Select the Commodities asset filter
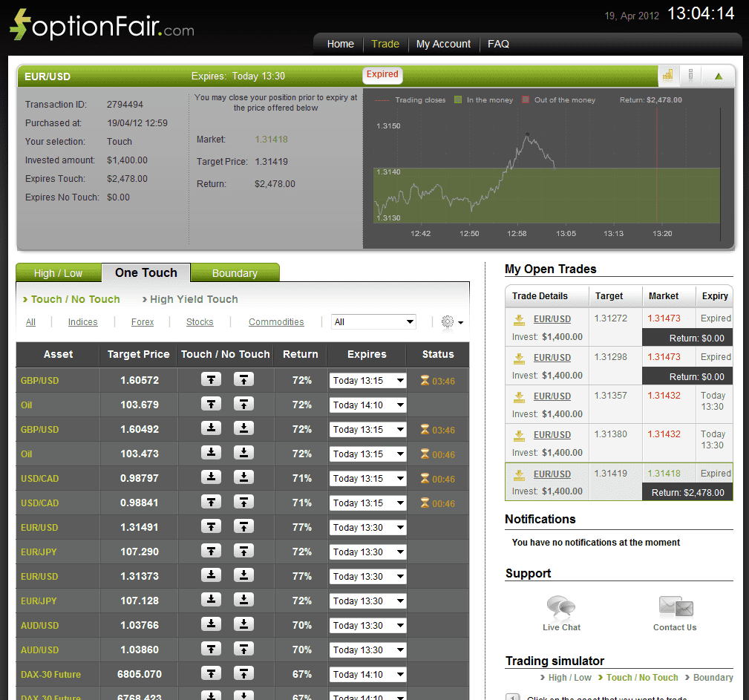This screenshot has width=749, height=700. pos(276,321)
